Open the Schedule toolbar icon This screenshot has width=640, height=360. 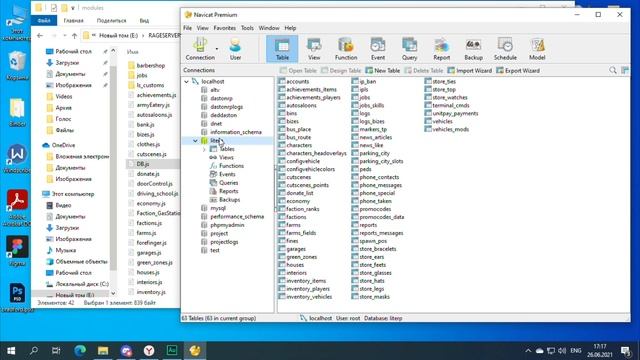pos(505,49)
